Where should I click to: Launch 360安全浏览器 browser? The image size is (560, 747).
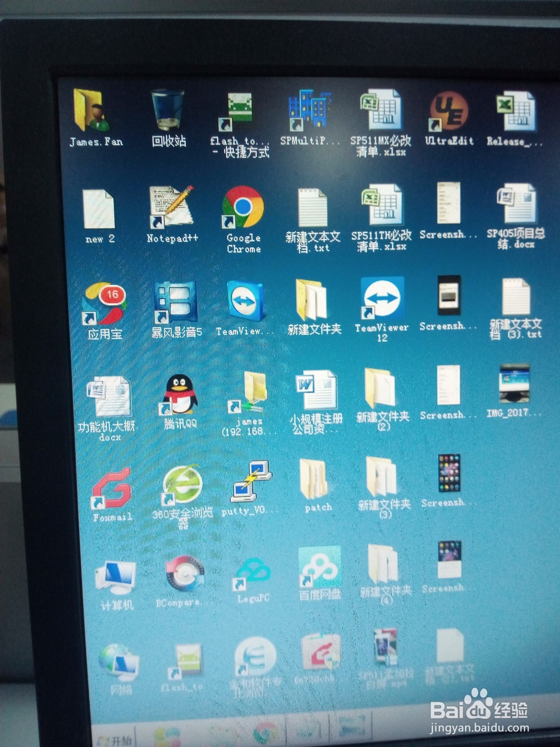[182, 497]
